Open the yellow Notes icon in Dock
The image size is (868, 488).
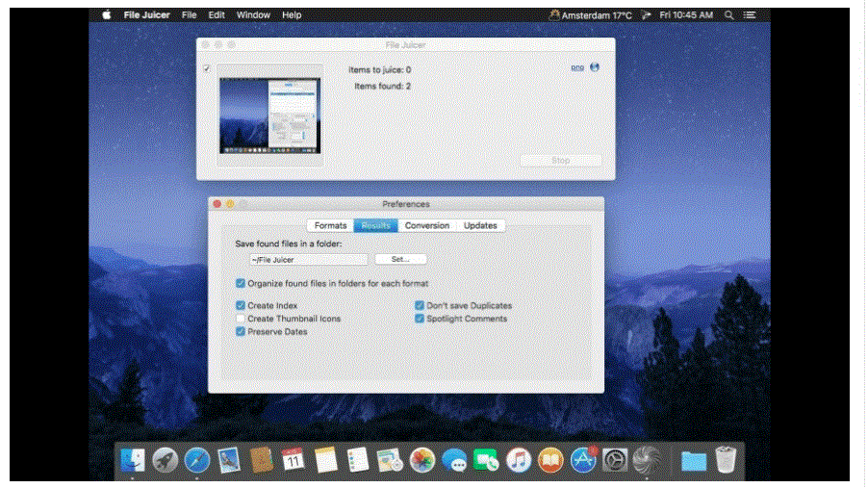(325, 460)
